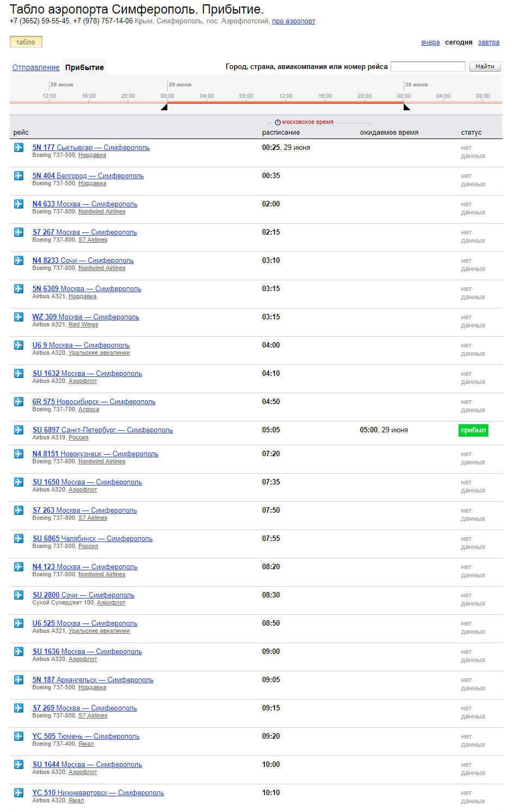The image size is (521, 812).
Task: Click plane icon for SU 6865 Челябинск flight
Action: tap(19, 538)
